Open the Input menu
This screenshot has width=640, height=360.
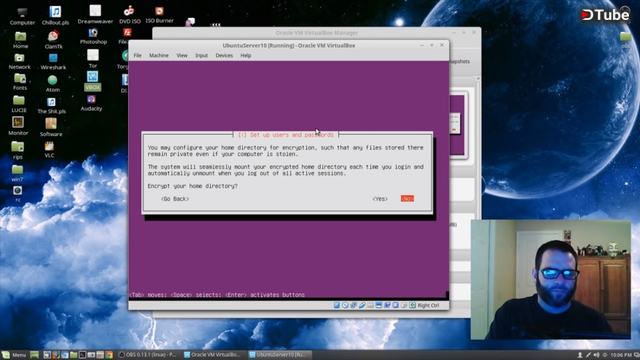pyautogui.click(x=202, y=56)
